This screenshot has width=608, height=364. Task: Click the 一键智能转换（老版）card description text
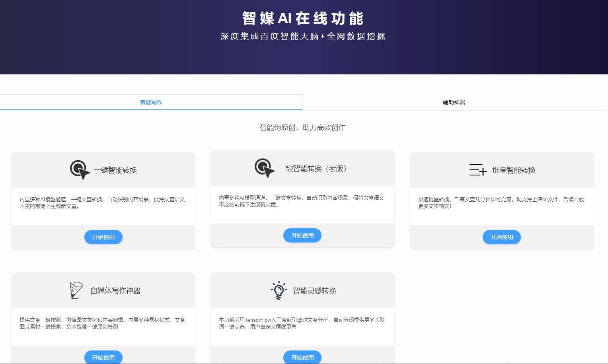click(301, 201)
